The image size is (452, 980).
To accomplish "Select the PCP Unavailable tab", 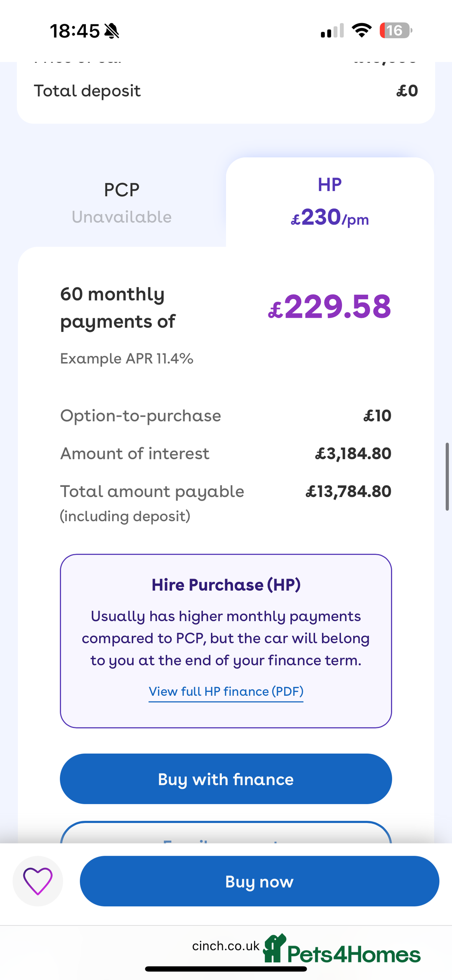I will 122,203.
